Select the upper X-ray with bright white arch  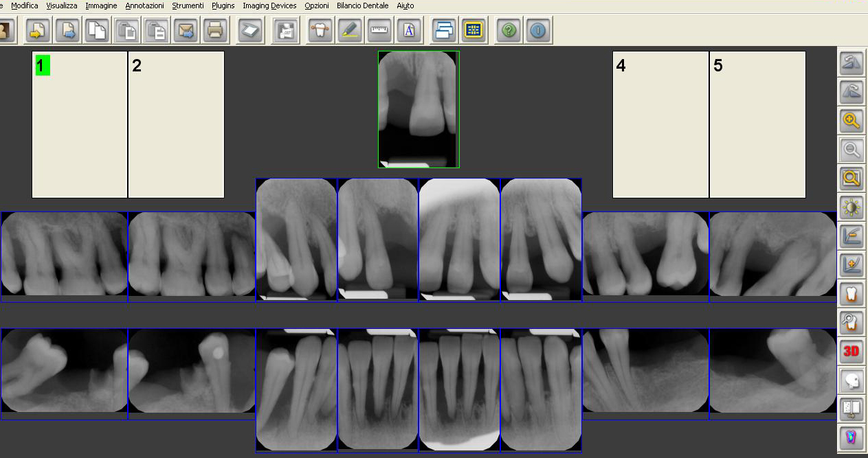click(459, 240)
